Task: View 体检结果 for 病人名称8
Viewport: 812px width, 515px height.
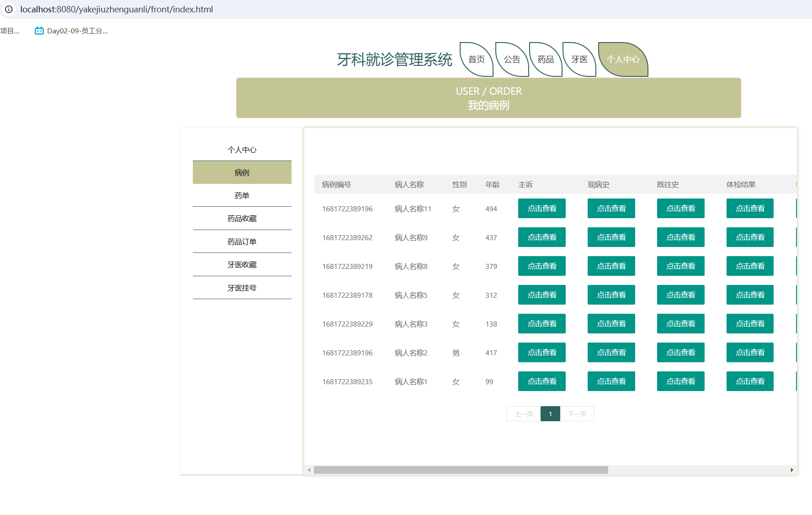Action: click(x=750, y=266)
